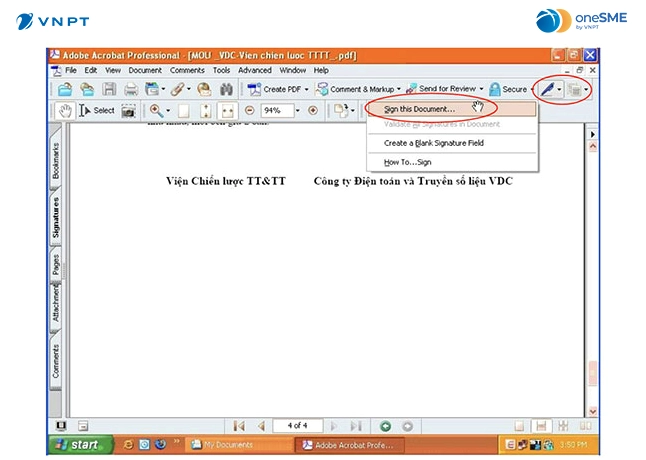Choose the Select text tool
This screenshot has height=460, width=646.
point(97,111)
